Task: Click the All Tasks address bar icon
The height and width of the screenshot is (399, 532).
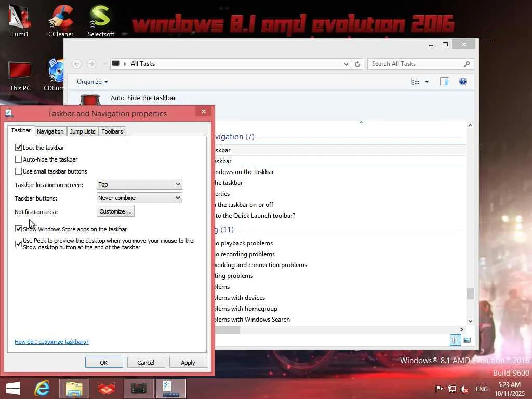Action: (116, 63)
